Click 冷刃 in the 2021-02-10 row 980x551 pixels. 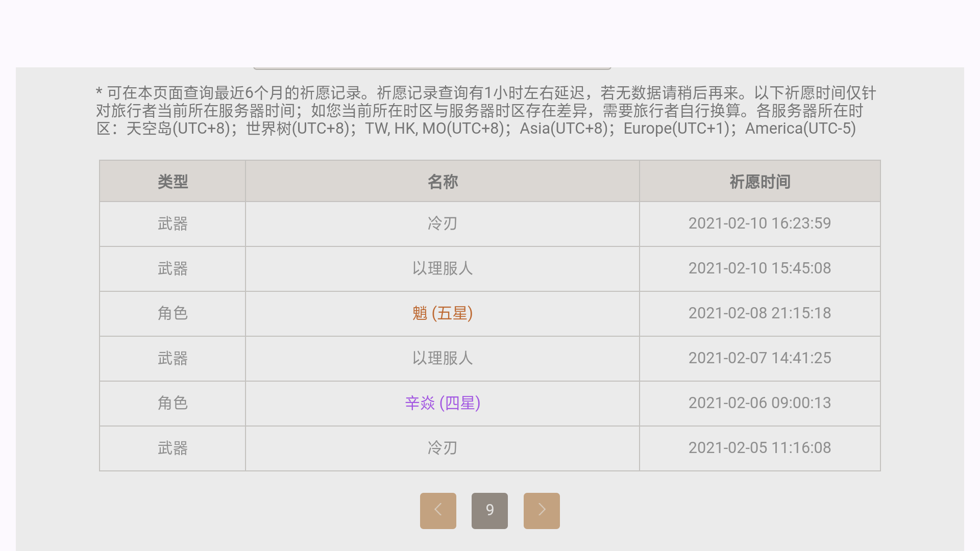(443, 223)
